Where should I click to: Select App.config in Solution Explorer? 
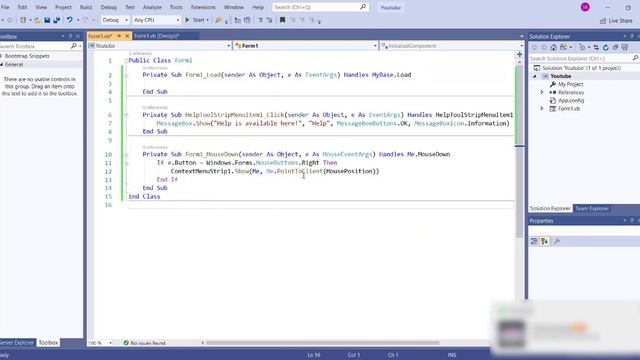[571, 100]
